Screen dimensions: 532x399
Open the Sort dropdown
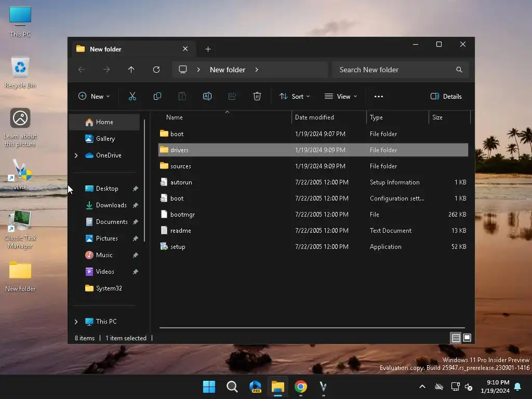pos(295,96)
